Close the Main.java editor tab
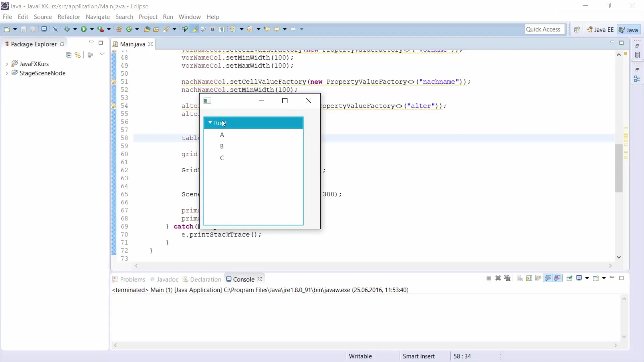Screen dimensions: 644x362 tap(151, 44)
